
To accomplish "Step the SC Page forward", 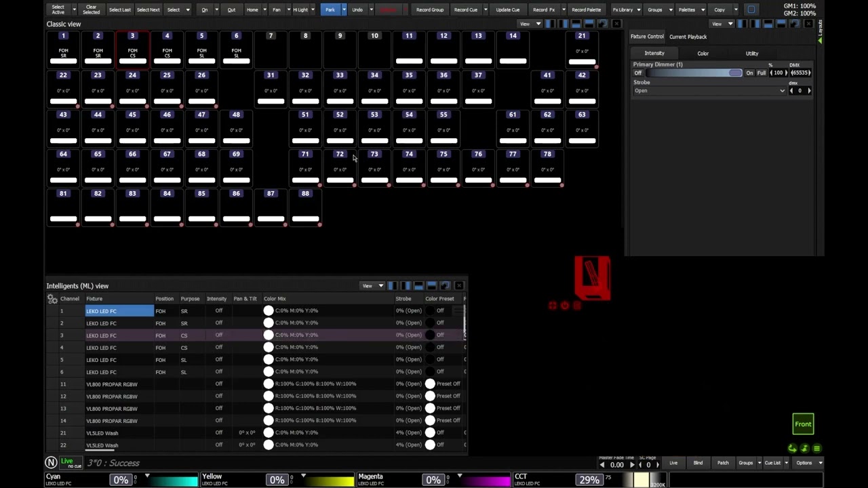I will coord(657,465).
